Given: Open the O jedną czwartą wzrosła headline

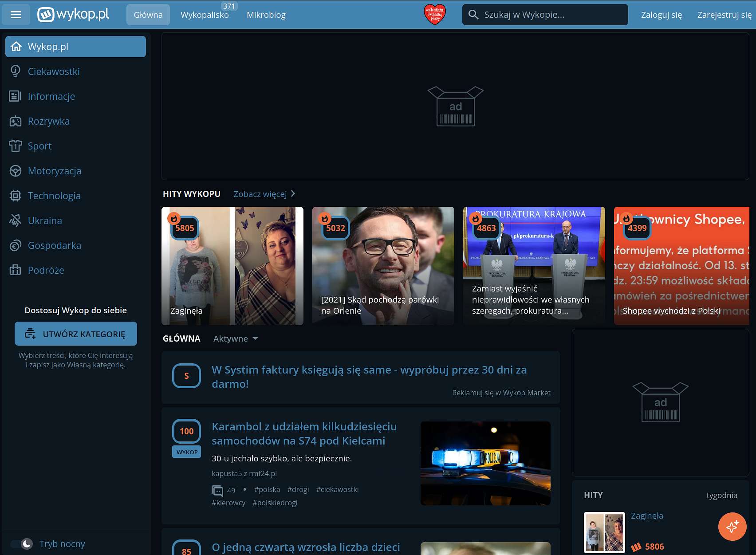Looking at the screenshot, I should pyautogui.click(x=306, y=547).
